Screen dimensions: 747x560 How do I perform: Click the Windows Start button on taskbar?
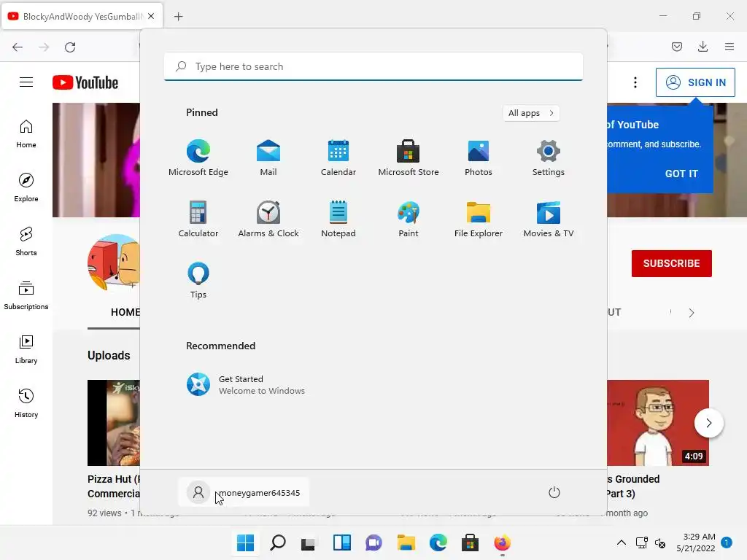[245, 542]
